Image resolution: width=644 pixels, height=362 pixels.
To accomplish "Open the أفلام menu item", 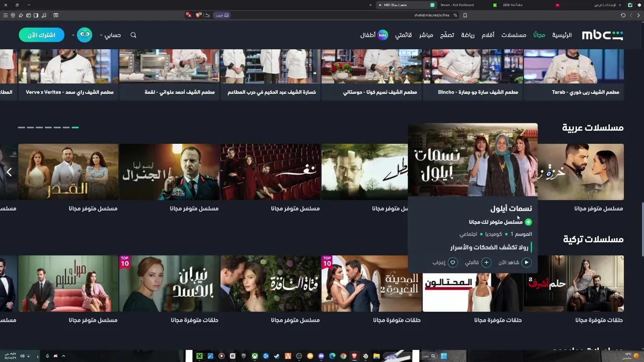I will pyautogui.click(x=488, y=35).
